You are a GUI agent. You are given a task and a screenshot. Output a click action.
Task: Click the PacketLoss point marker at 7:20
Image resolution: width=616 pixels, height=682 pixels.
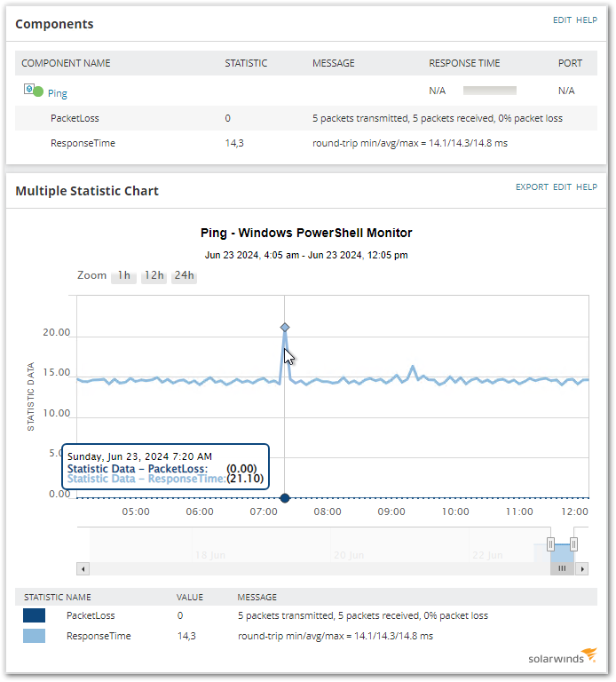(x=285, y=498)
